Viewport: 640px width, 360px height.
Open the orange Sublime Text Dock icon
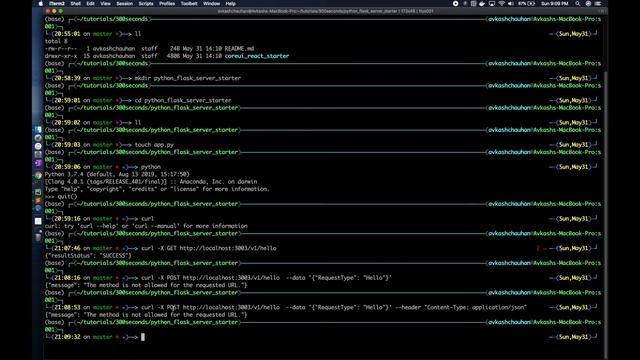[38, 200]
